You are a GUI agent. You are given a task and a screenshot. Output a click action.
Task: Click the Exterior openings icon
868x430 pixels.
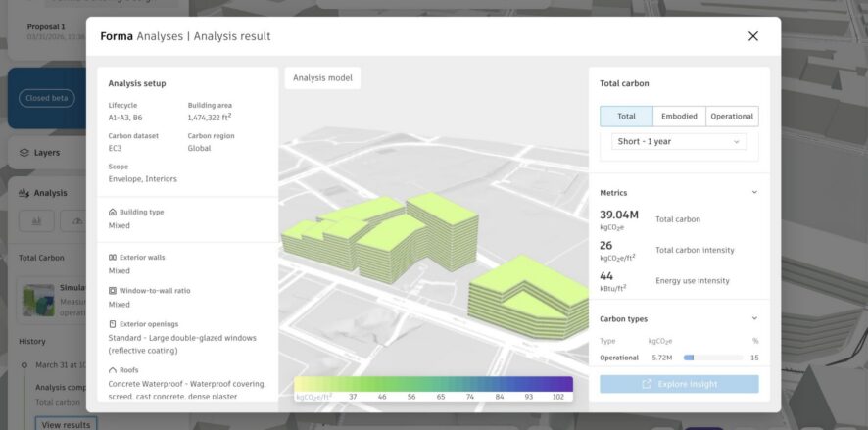point(113,324)
